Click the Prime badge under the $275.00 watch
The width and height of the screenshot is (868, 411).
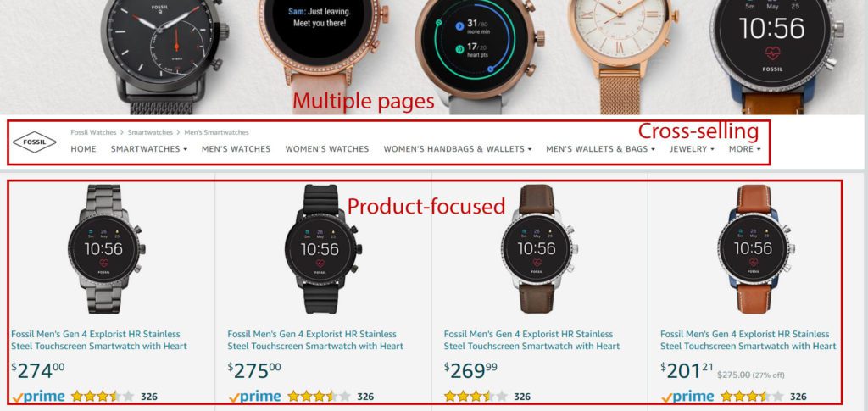[254, 396]
